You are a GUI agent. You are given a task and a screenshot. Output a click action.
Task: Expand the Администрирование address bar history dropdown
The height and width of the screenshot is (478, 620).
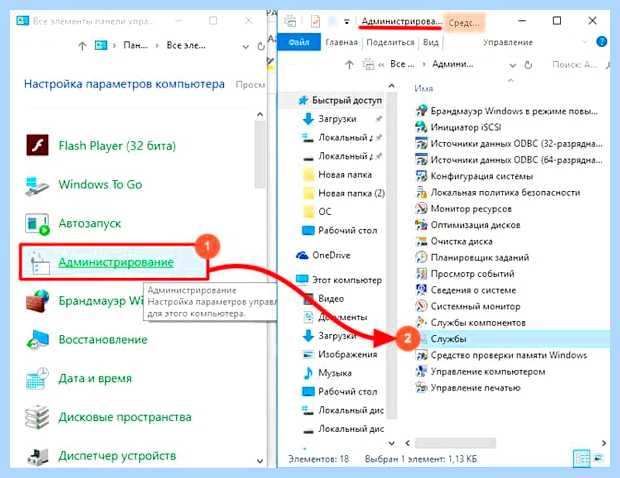click(x=512, y=65)
